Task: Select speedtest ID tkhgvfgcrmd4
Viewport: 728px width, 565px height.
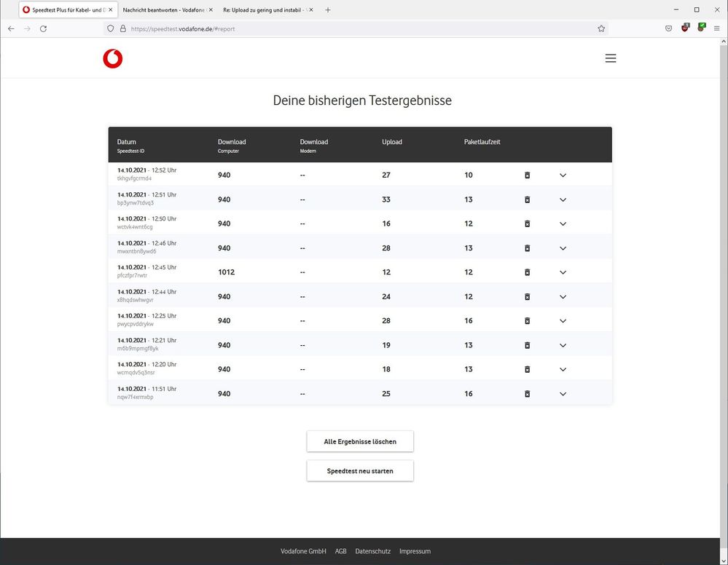Action: point(134,178)
